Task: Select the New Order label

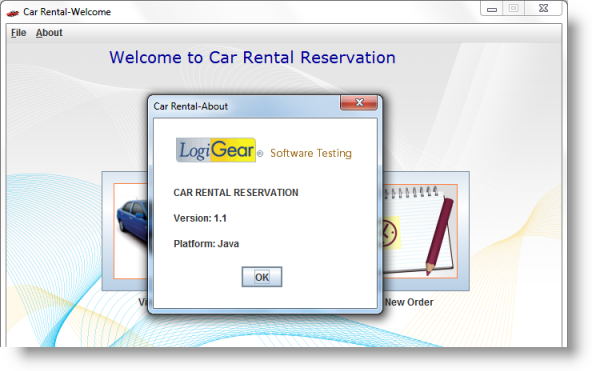Action: (409, 302)
